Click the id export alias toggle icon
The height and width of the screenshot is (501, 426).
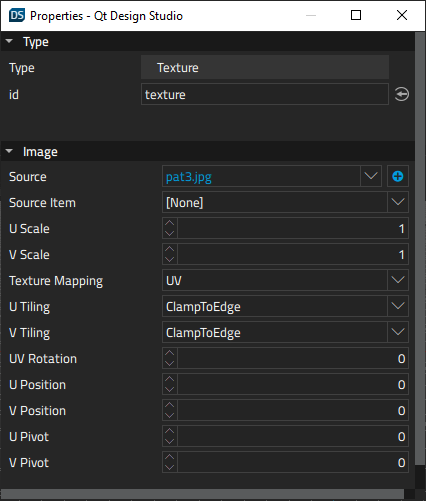pyautogui.click(x=401, y=94)
